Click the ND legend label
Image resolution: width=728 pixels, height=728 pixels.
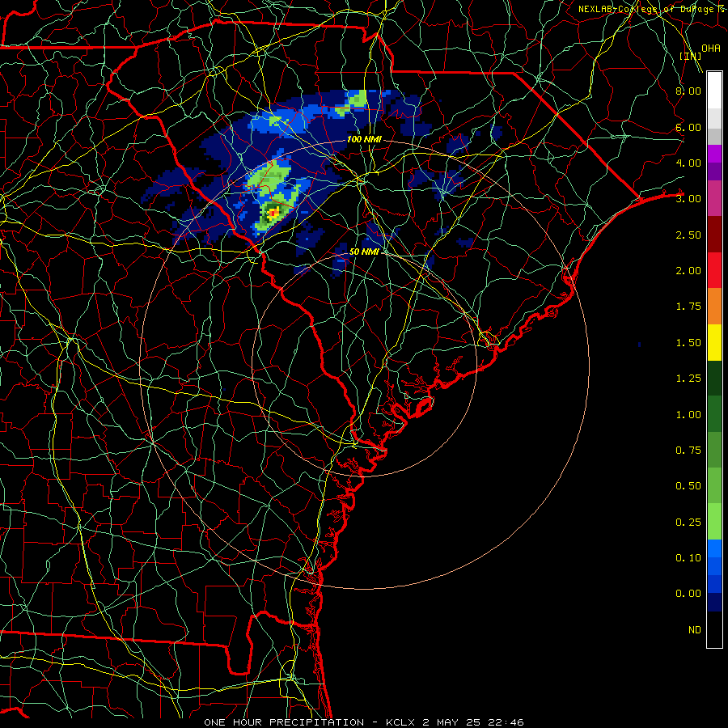click(695, 630)
